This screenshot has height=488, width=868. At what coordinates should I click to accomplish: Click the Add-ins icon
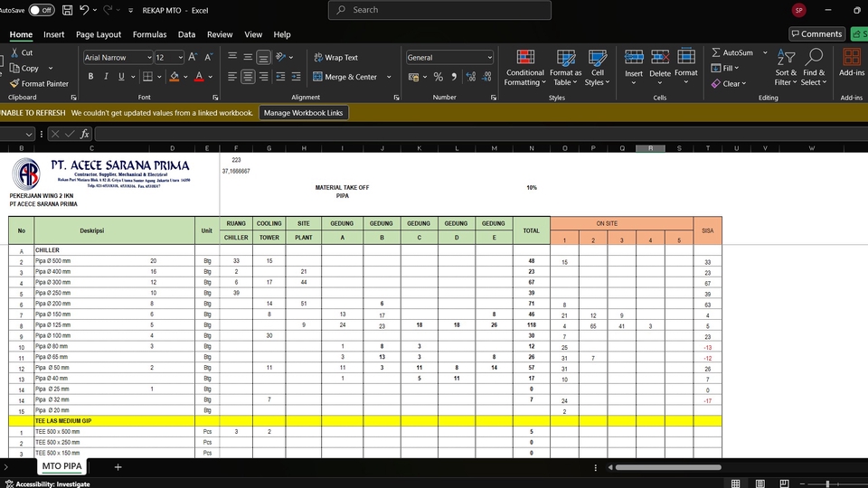tap(852, 57)
